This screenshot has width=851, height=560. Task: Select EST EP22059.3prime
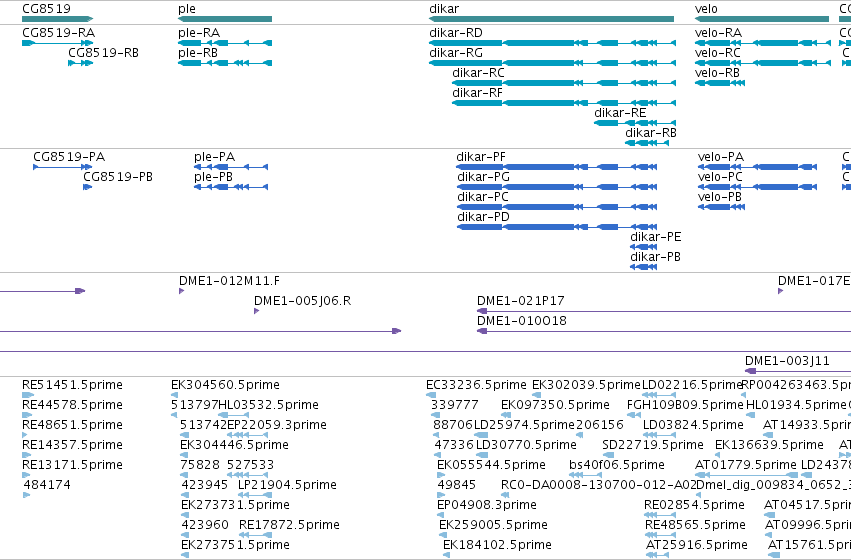pos(248,435)
